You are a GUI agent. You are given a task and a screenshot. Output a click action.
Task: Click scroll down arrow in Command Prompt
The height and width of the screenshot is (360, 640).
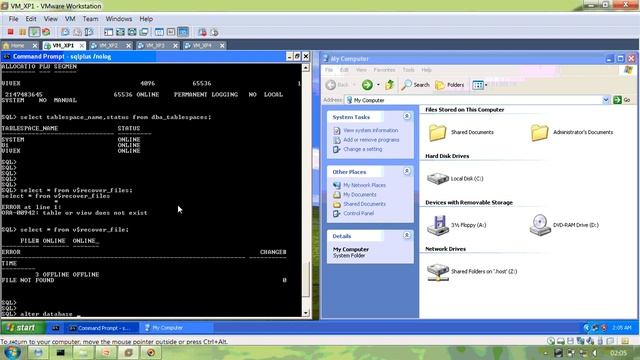[x=306, y=313]
